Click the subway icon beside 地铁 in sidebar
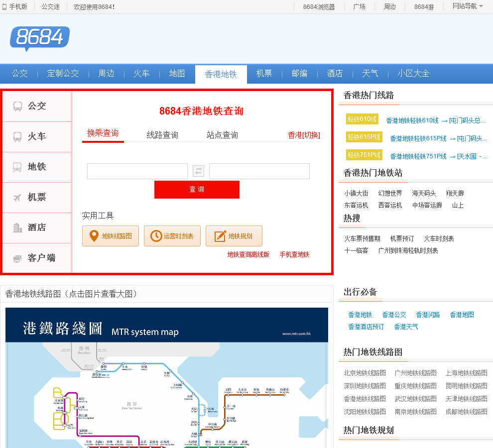 pos(17,167)
